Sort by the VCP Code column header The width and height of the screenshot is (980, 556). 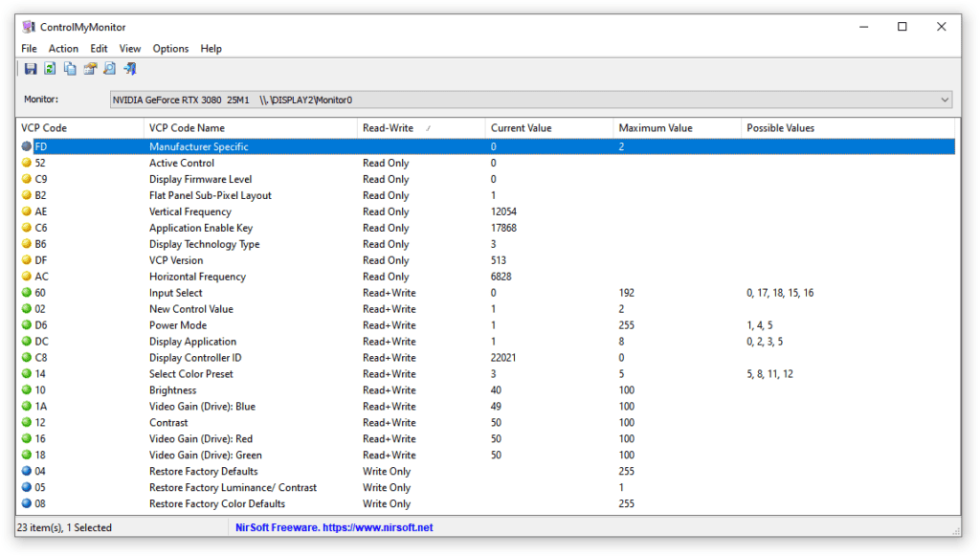tap(80, 128)
